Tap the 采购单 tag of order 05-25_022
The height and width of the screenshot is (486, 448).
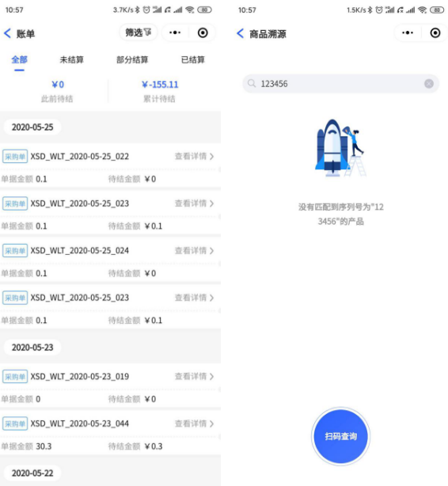click(15, 156)
